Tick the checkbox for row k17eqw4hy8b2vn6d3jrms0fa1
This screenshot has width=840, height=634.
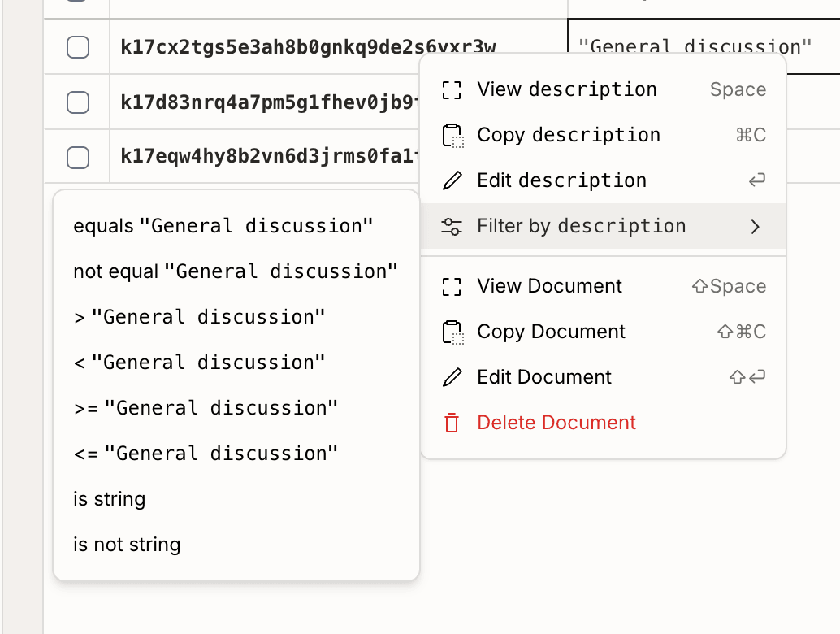pos(78,158)
